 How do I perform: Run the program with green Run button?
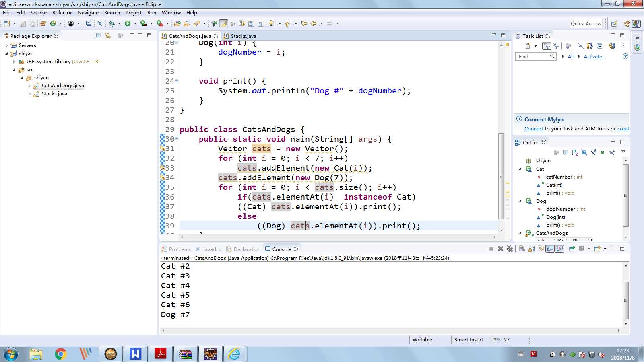point(128,23)
